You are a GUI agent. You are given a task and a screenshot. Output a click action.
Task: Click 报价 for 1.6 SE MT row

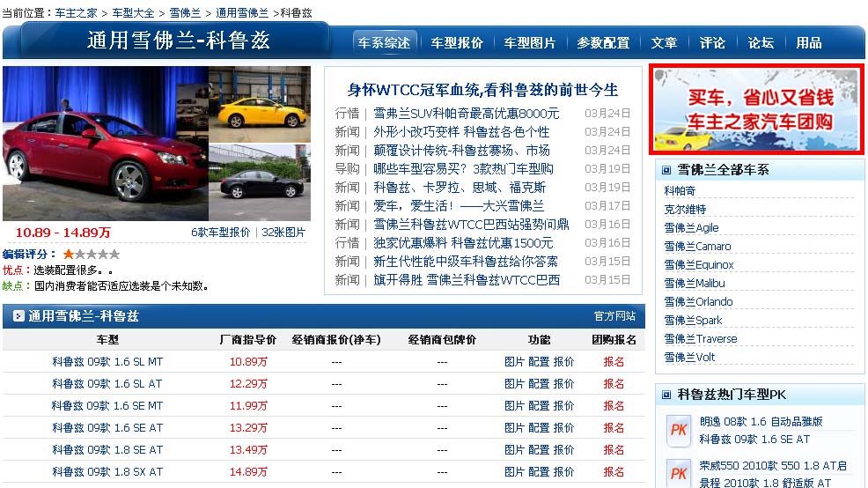[563, 406]
